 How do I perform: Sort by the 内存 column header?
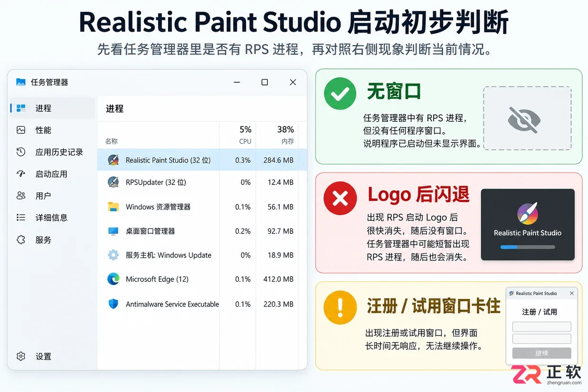coord(287,141)
